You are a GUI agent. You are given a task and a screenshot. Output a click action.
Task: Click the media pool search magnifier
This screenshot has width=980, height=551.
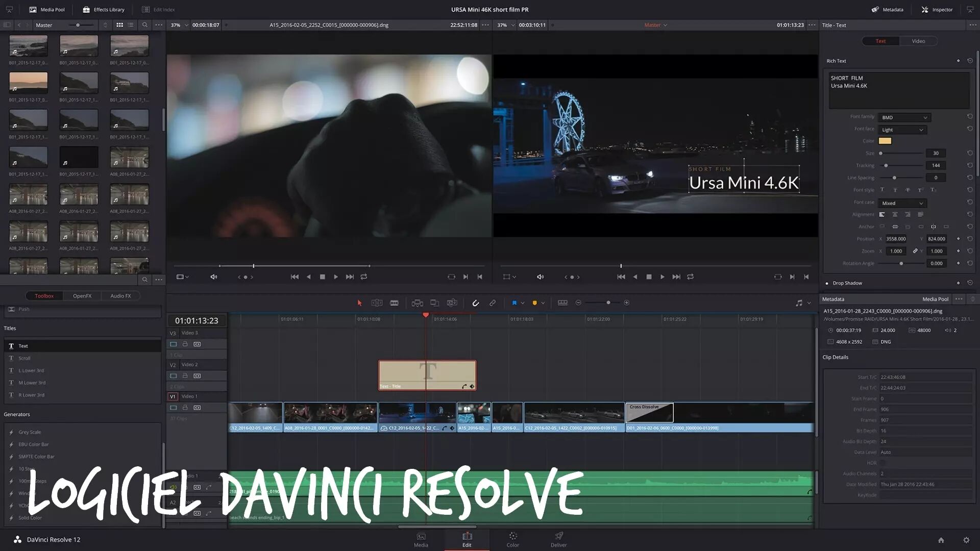[145, 25]
